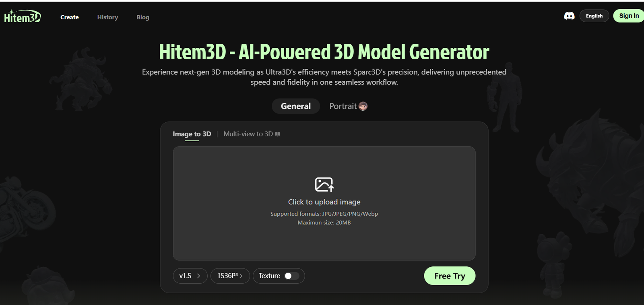Click the 'Texture' label text

click(269, 276)
